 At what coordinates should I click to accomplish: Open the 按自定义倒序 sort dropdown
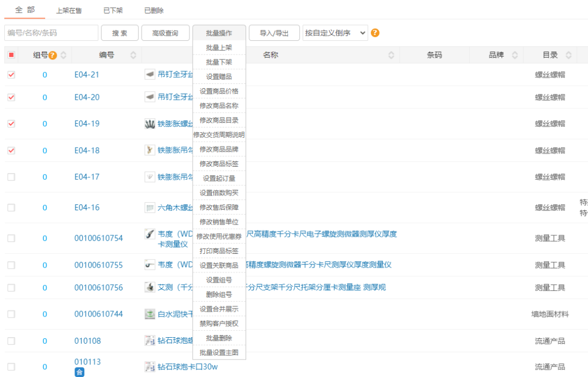[335, 33]
